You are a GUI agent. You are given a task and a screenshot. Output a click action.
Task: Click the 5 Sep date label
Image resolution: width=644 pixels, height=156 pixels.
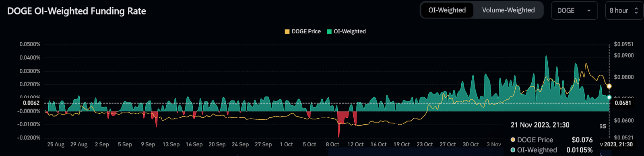pos(125,144)
